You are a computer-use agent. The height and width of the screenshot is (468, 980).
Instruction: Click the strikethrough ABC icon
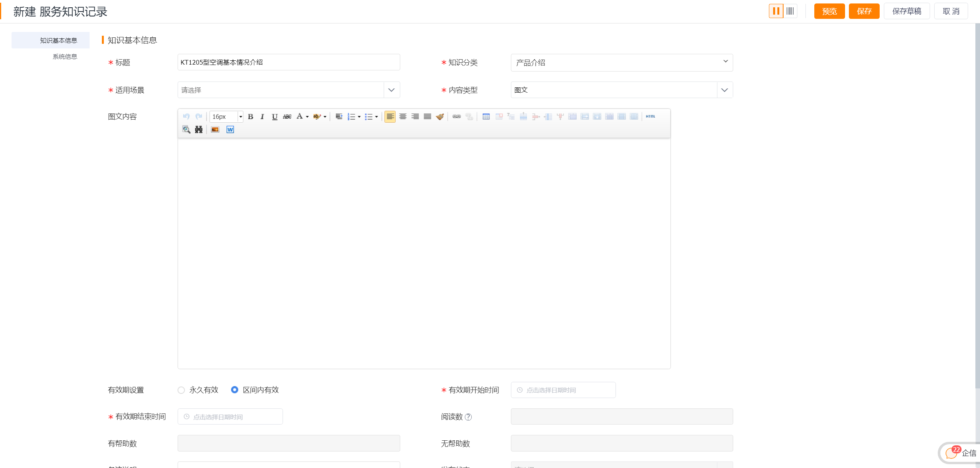(287, 117)
